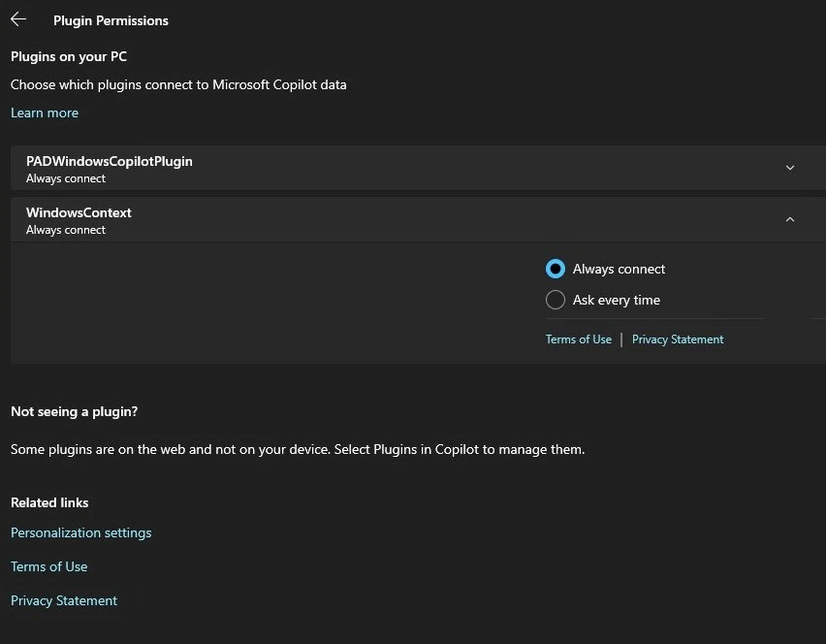Viewport: 826px width, 644px height.
Task: Click the Not seeing a plugin? heading
Action: (x=74, y=411)
